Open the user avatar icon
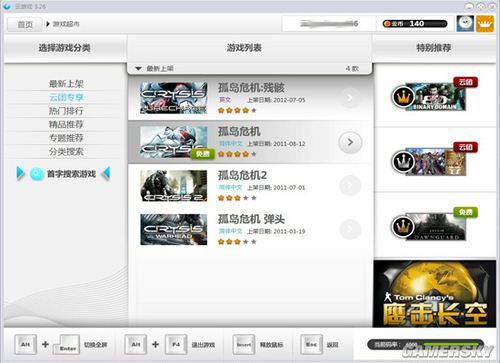The image size is (500, 363). [x=465, y=24]
